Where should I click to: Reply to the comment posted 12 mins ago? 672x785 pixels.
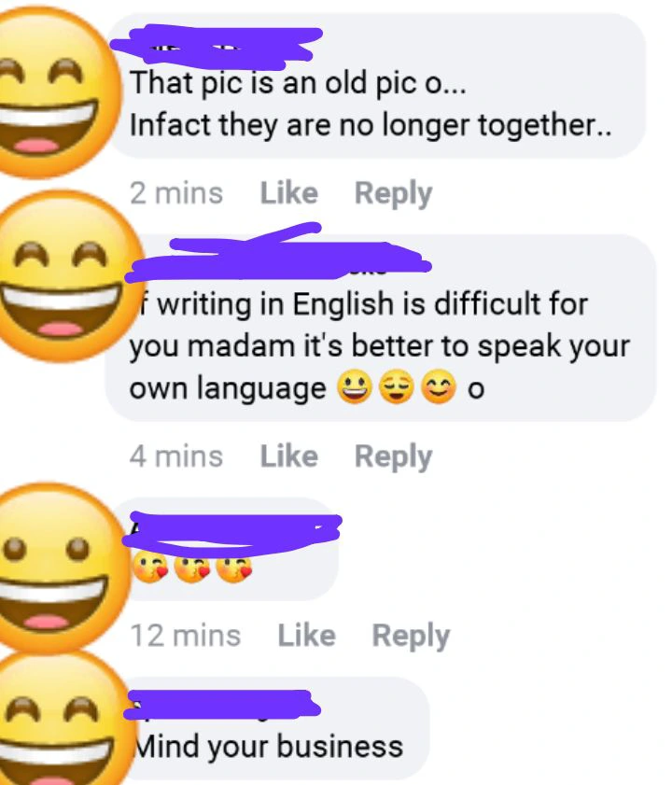pyautogui.click(x=411, y=637)
